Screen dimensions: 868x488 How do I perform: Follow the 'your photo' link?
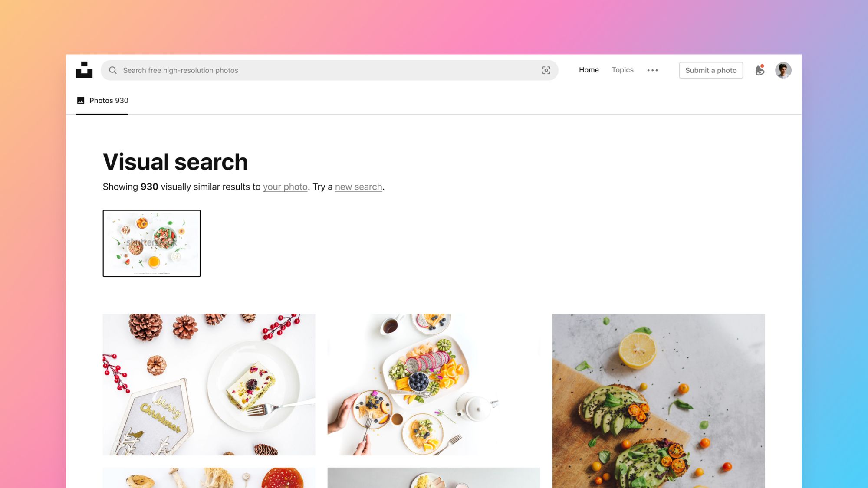point(285,187)
